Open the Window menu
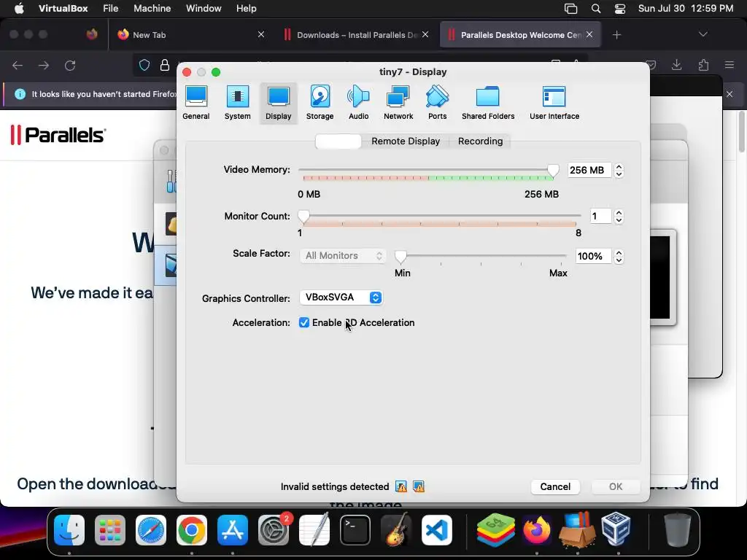The image size is (747, 560). (204, 9)
